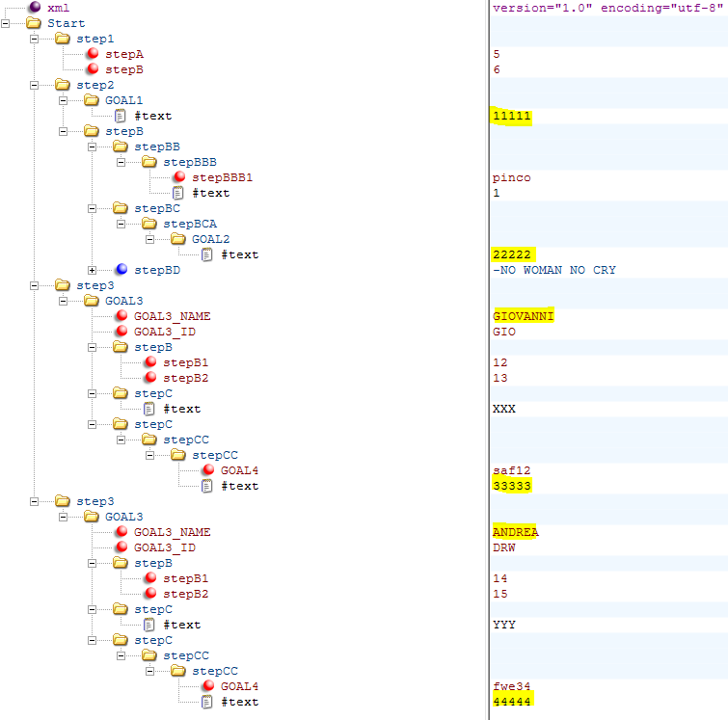
Task: Click the highlighted ANDREA value
Action: (515, 532)
